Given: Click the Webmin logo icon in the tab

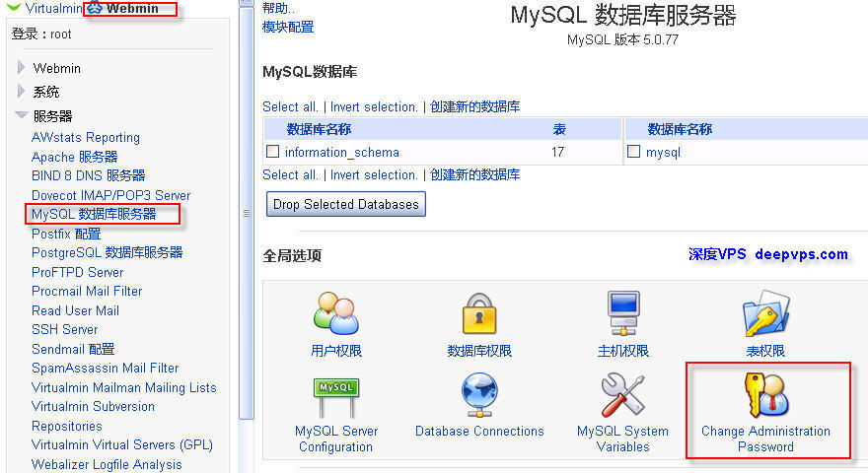Looking at the screenshot, I should point(96,8).
